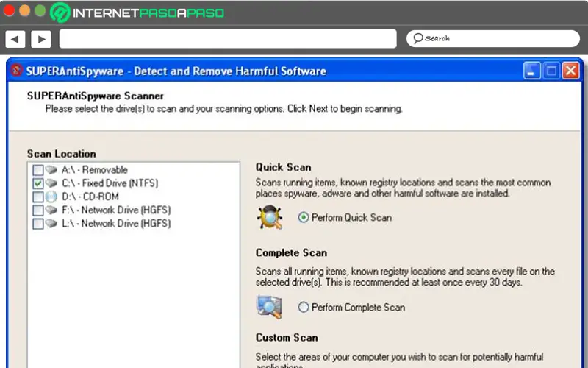
Task: Click the 'F:\ - Network Drive (HGFS)' text
Action: 116,210
